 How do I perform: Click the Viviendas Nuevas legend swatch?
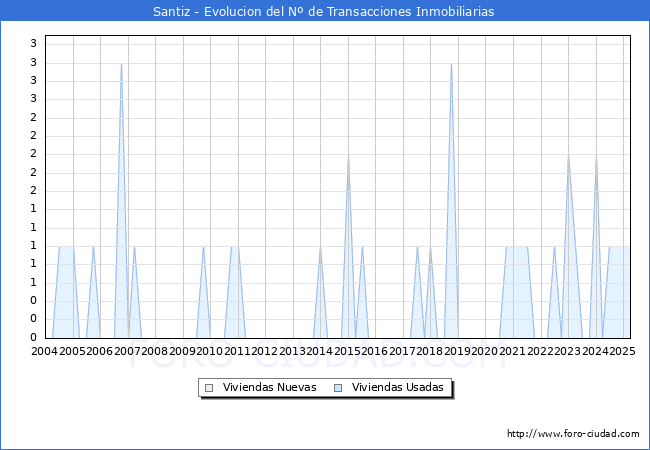(x=209, y=388)
